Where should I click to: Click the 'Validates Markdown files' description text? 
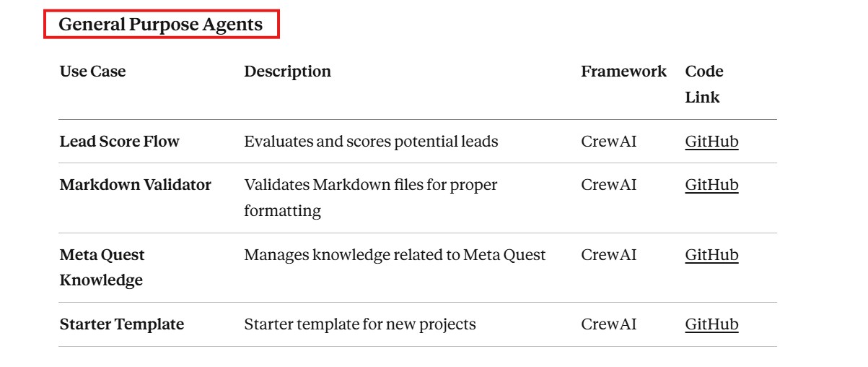click(x=370, y=197)
